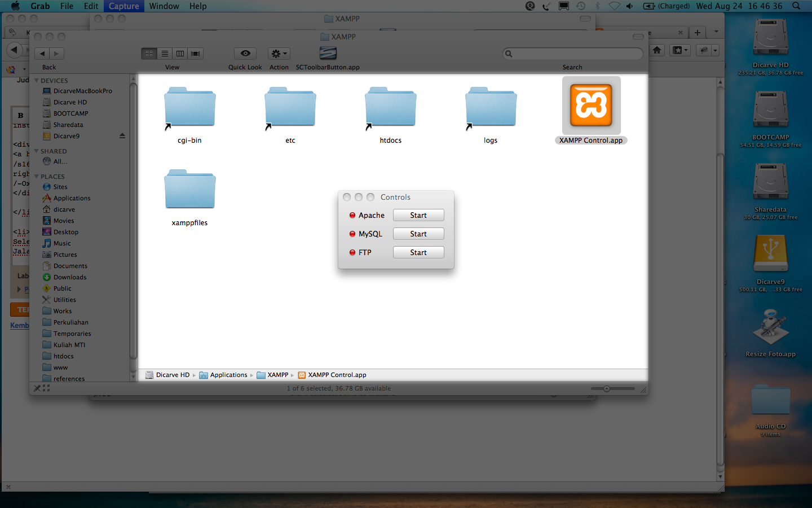
Task: Add a new tab in the browser window
Action: click(698, 33)
